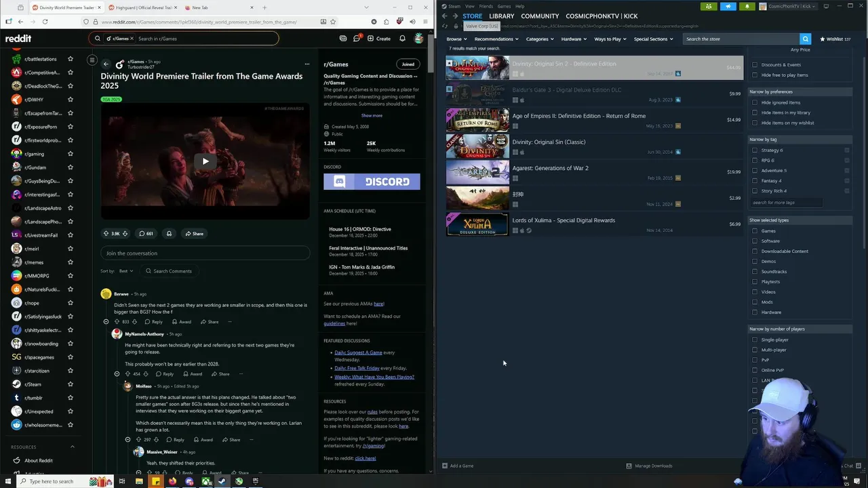Open Steam friends activity green button
The width and height of the screenshot is (868, 488).
[709, 7]
